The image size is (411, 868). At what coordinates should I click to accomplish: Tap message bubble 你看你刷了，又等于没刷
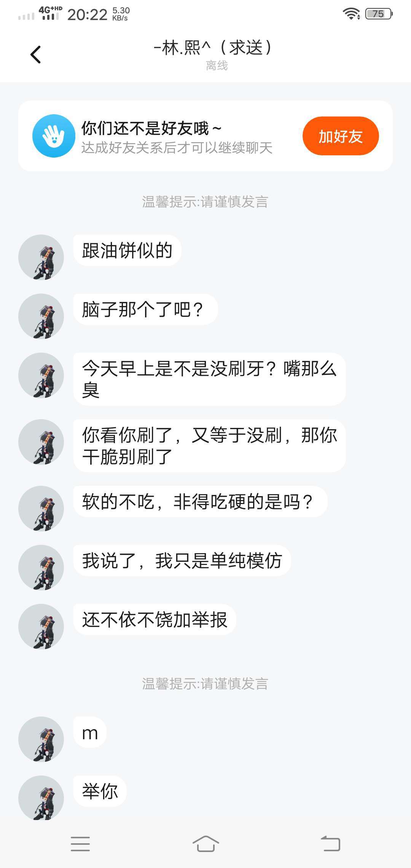tap(209, 446)
